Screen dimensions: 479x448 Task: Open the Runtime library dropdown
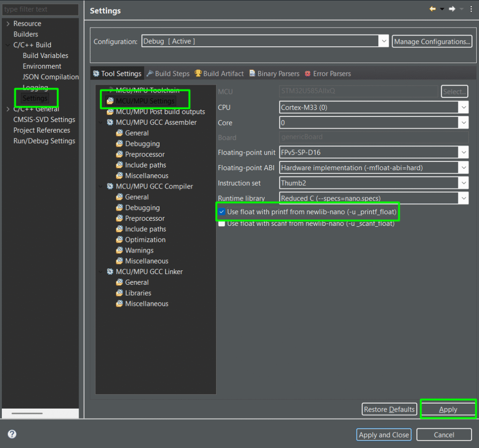(463, 198)
